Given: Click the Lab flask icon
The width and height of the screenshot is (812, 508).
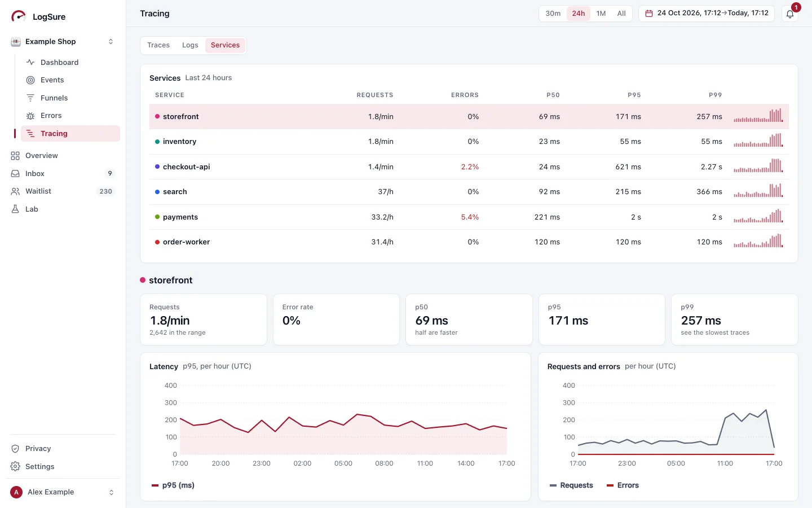Looking at the screenshot, I should pos(15,209).
